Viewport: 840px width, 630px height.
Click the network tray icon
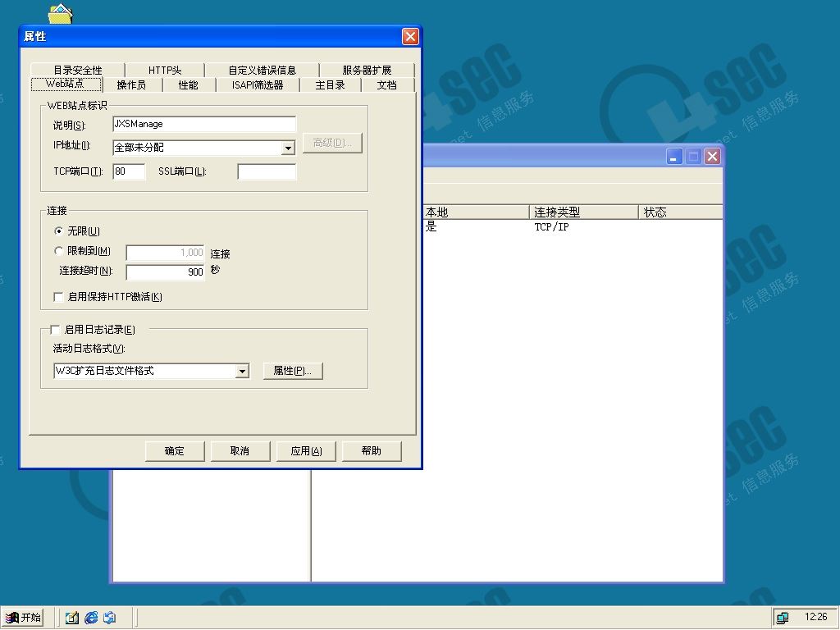(x=783, y=618)
